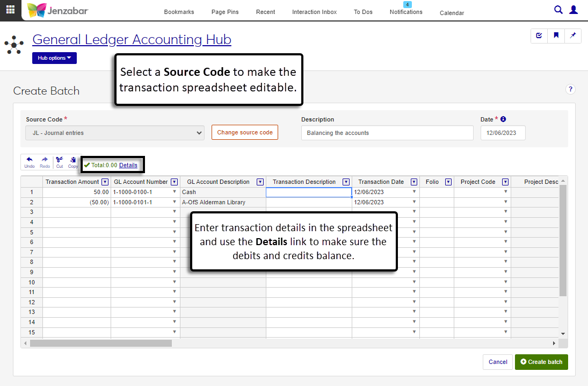The width and height of the screenshot is (588, 386).
Task: Click the bookmark page icon
Action: tap(556, 36)
